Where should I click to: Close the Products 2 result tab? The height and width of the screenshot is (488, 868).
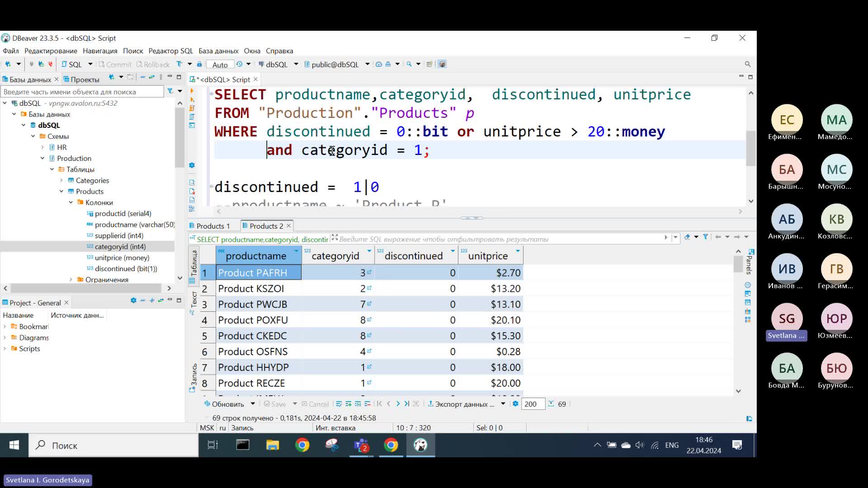pyautogui.click(x=289, y=225)
